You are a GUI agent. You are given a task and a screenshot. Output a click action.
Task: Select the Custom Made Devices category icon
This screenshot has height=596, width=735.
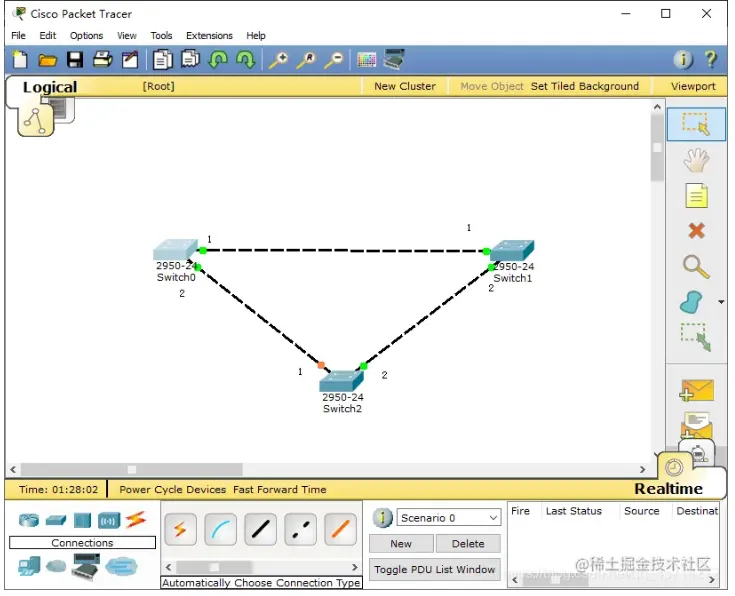86,566
